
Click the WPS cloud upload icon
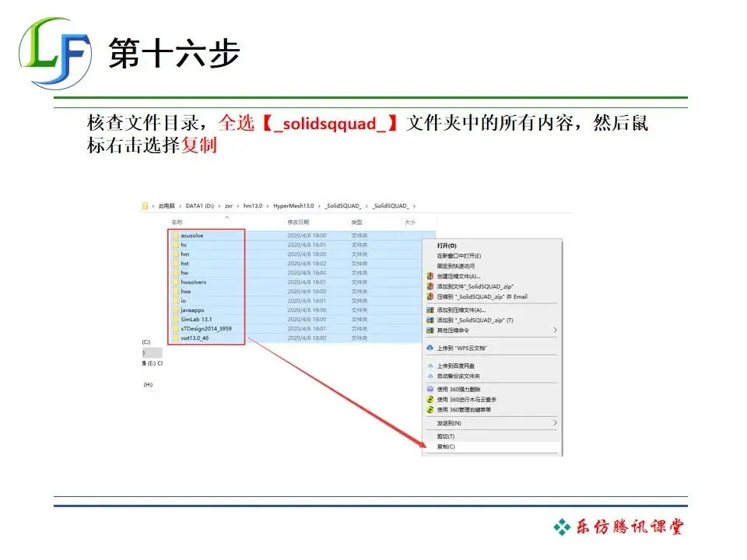[430, 348]
